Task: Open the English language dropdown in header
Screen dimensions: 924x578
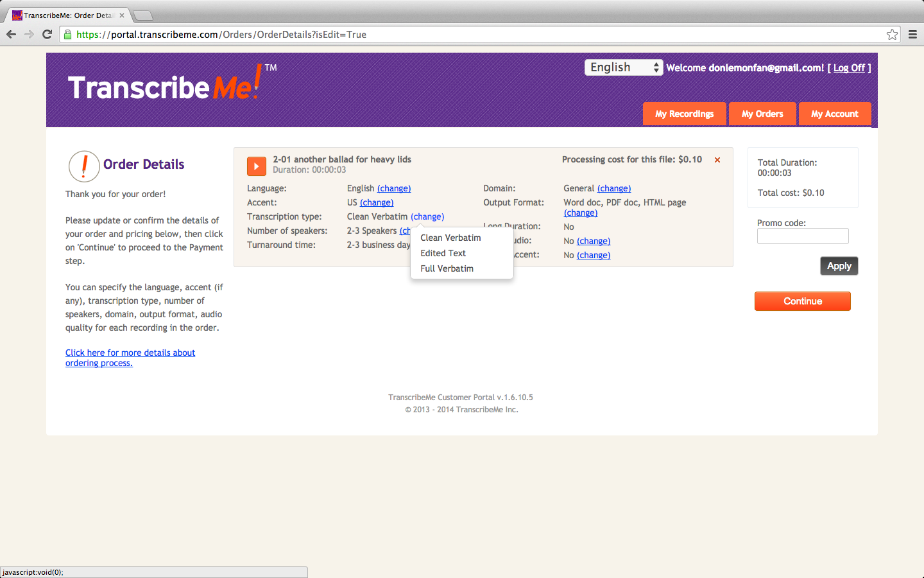Action: (623, 67)
